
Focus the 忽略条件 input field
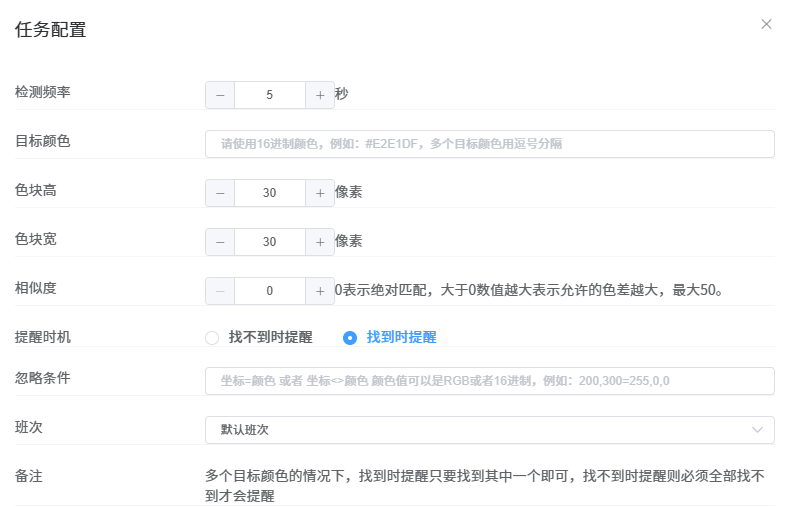pyautogui.click(x=490, y=381)
